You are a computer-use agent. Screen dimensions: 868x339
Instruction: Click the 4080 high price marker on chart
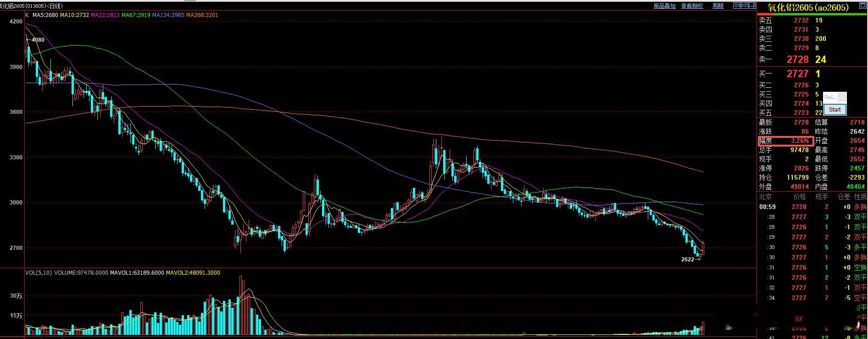[x=35, y=40]
